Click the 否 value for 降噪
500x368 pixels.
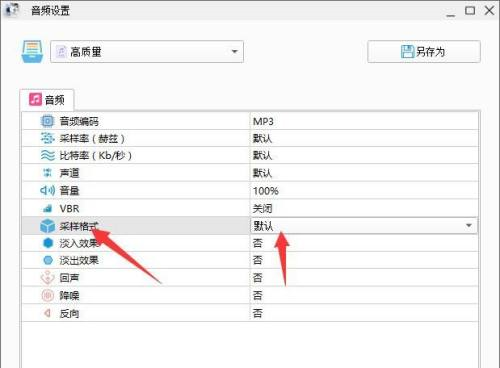257,295
